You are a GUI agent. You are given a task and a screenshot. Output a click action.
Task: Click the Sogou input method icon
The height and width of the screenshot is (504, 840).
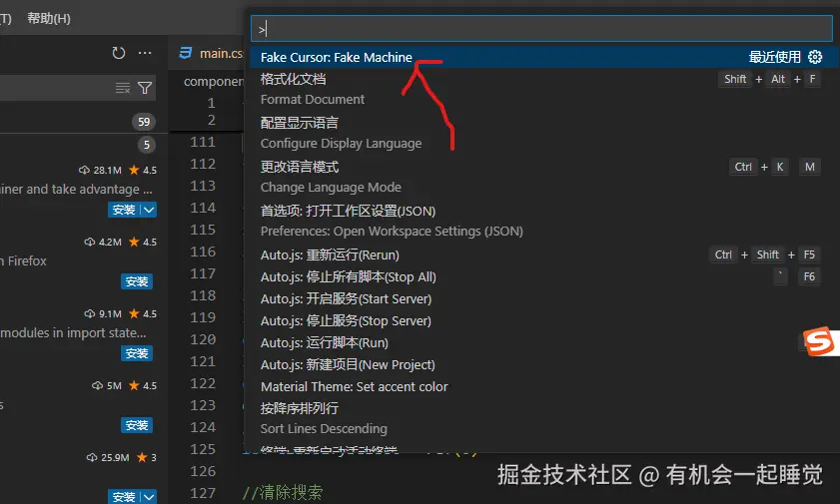coord(820,341)
